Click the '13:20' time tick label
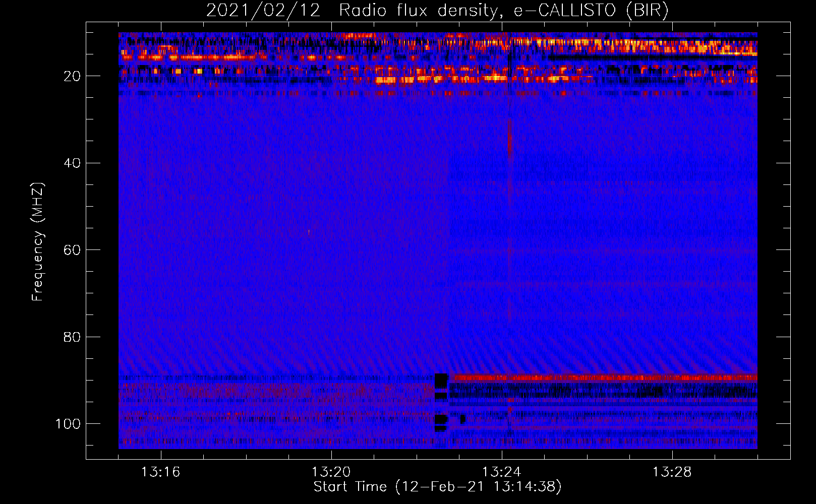This screenshot has width=816, height=504. [x=331, y=472]
